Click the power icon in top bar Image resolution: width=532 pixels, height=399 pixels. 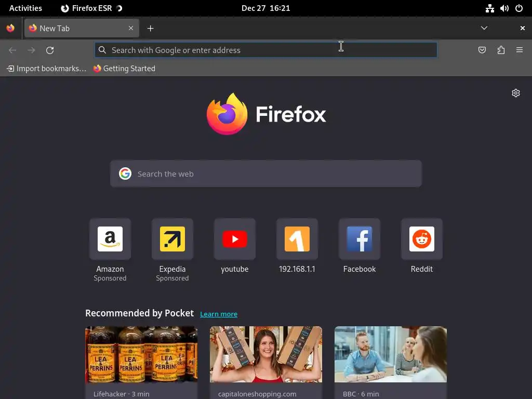[519, 8]
